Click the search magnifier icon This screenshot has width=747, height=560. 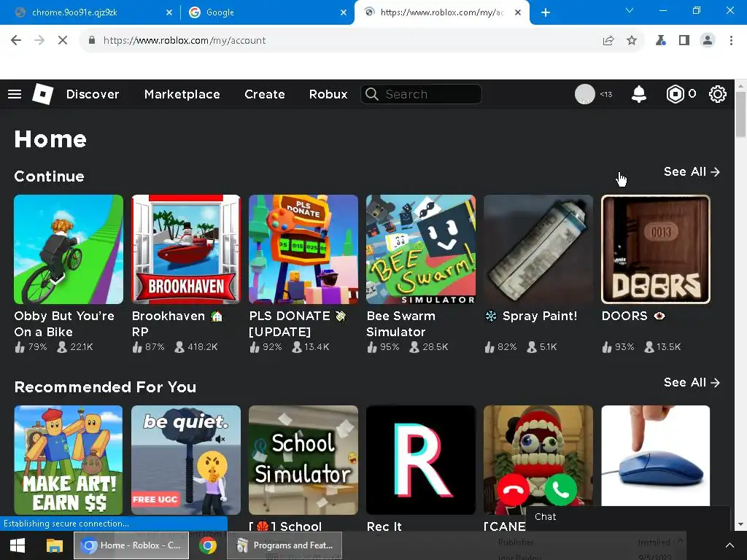point(372,94)
